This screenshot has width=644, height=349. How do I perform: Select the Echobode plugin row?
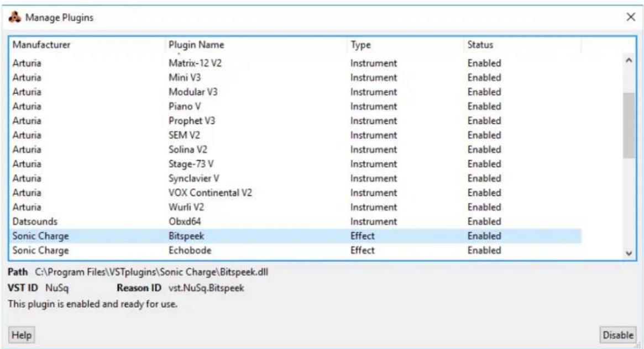295,250
